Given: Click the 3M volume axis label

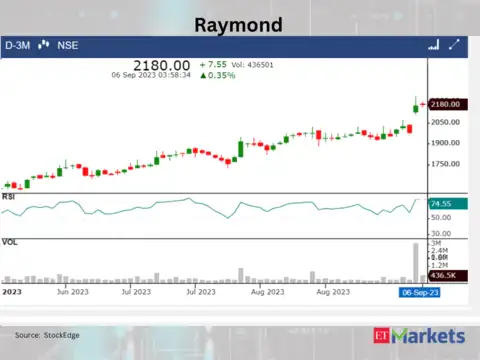Looking at the screenshot, I should pyautogui.click(x=436, y=243).
